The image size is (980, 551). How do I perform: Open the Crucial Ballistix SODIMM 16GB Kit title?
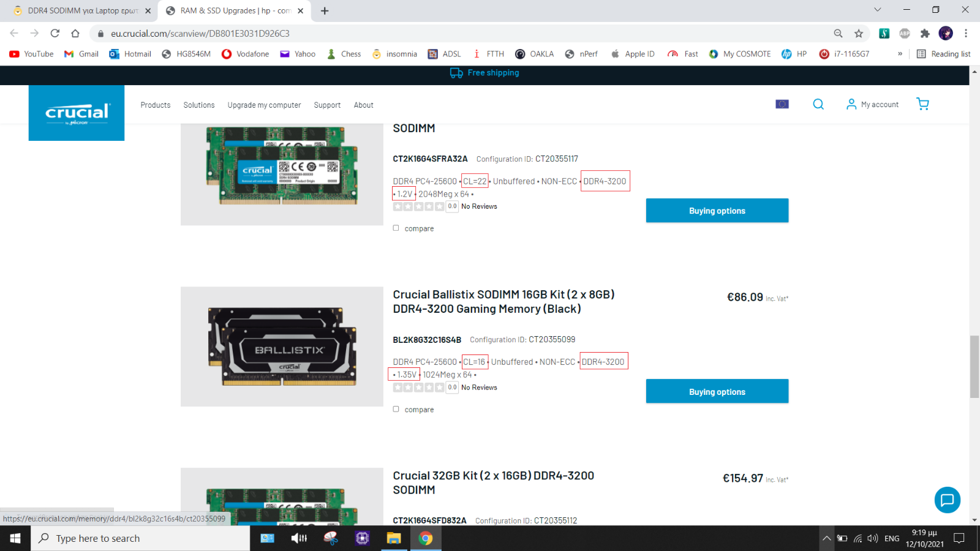pyautogui.click(x=503, y=302)
